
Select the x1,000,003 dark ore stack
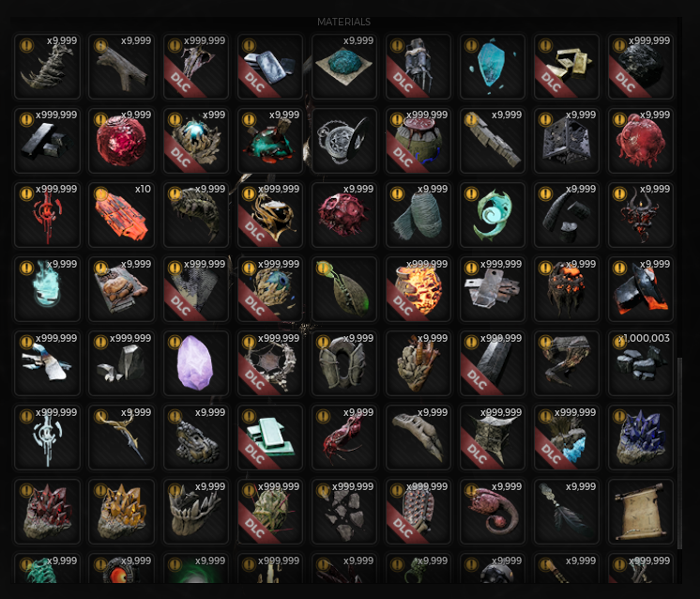(x=640, y=363)
